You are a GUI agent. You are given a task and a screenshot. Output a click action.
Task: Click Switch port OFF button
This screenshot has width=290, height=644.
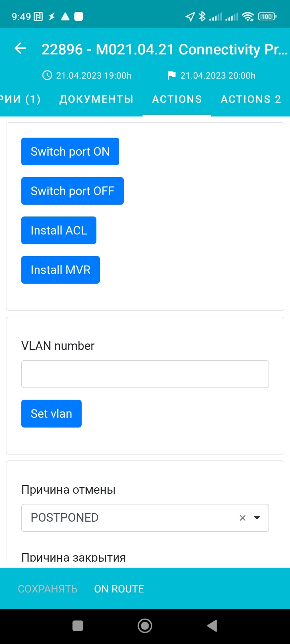(72, 191)
